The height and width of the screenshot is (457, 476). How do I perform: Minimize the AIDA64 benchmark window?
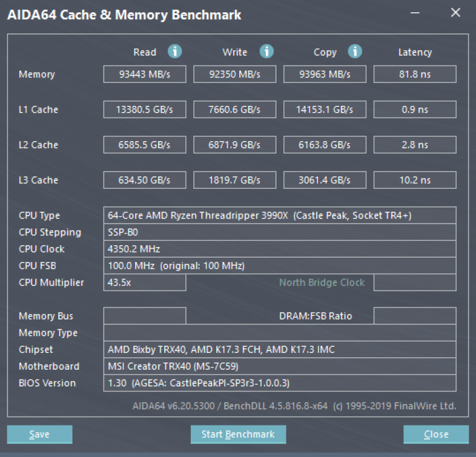click(415, 13)
